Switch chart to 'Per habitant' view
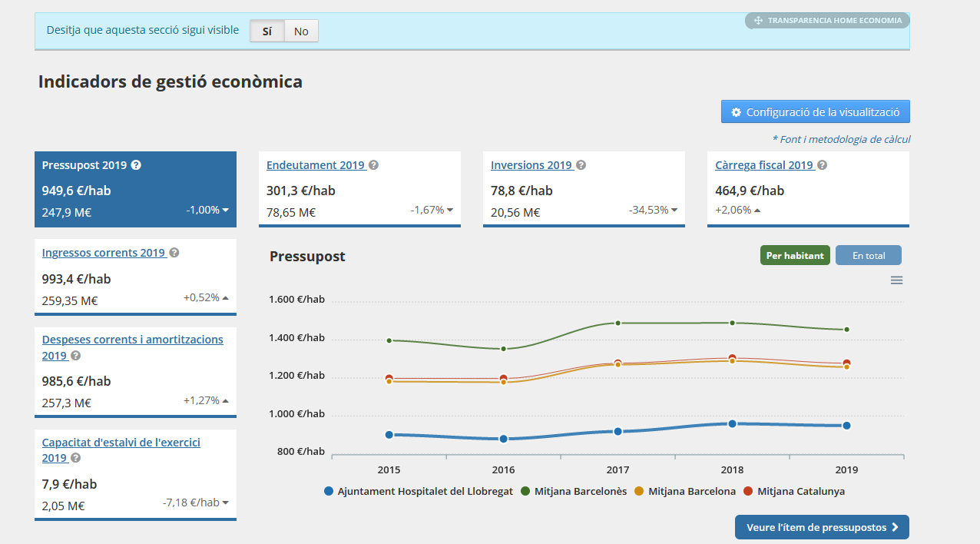This screenshot has height=544, width=980. [x=795, y=256]
